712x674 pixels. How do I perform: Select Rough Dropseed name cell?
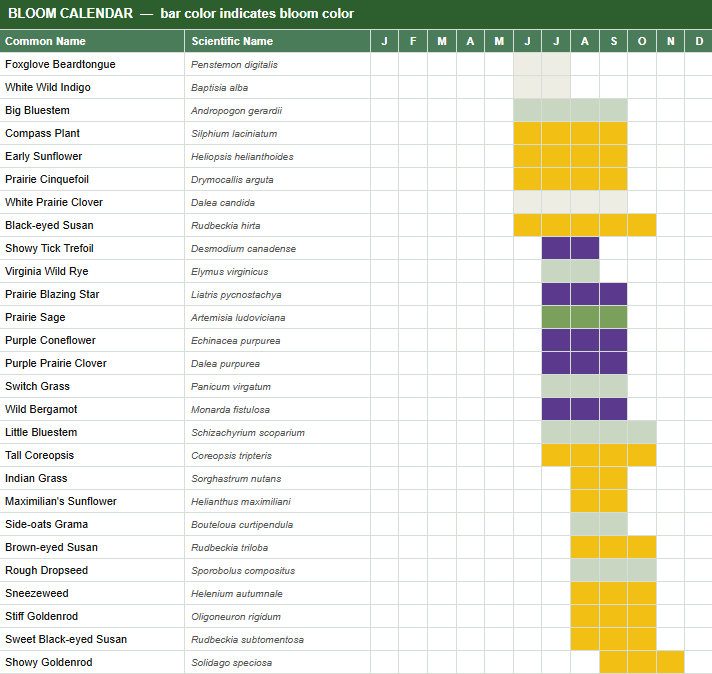click(92, 570)
